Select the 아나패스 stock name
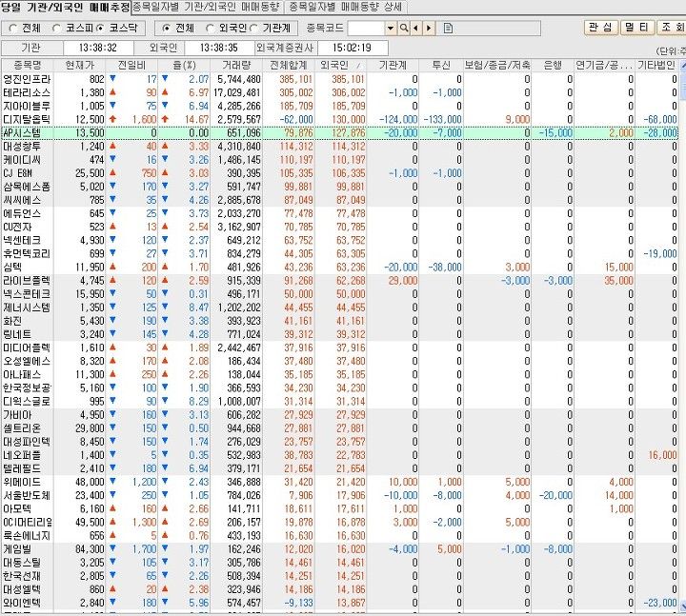 pyautogui.click(x=21, y=375)
